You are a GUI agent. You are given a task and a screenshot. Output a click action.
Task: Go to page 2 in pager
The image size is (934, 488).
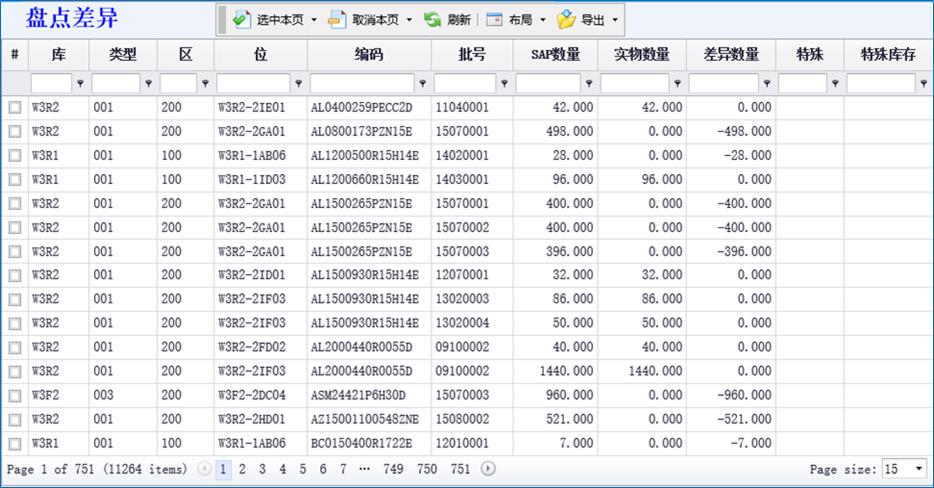(x=242, y=468)
